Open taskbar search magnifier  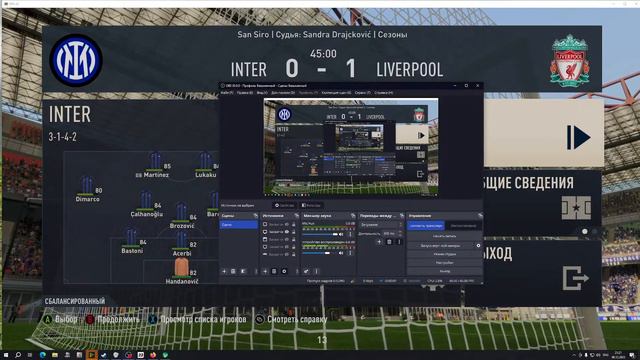[18, 355]
